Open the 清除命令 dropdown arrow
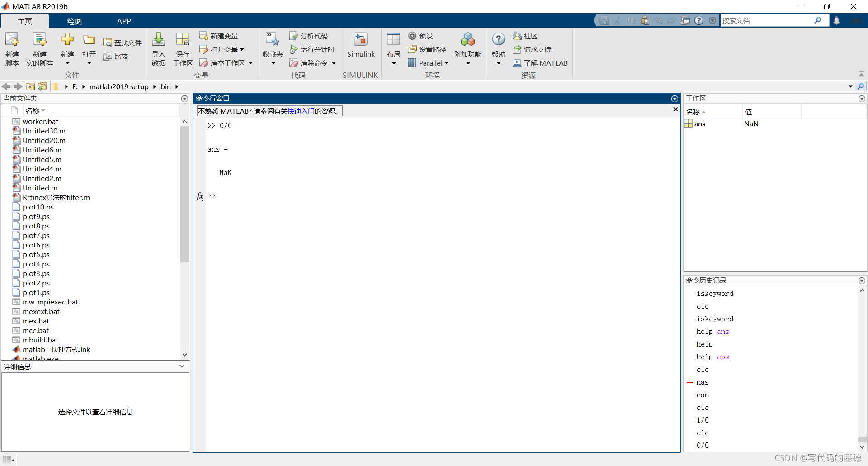868x466 pixels. pos(334,63)
